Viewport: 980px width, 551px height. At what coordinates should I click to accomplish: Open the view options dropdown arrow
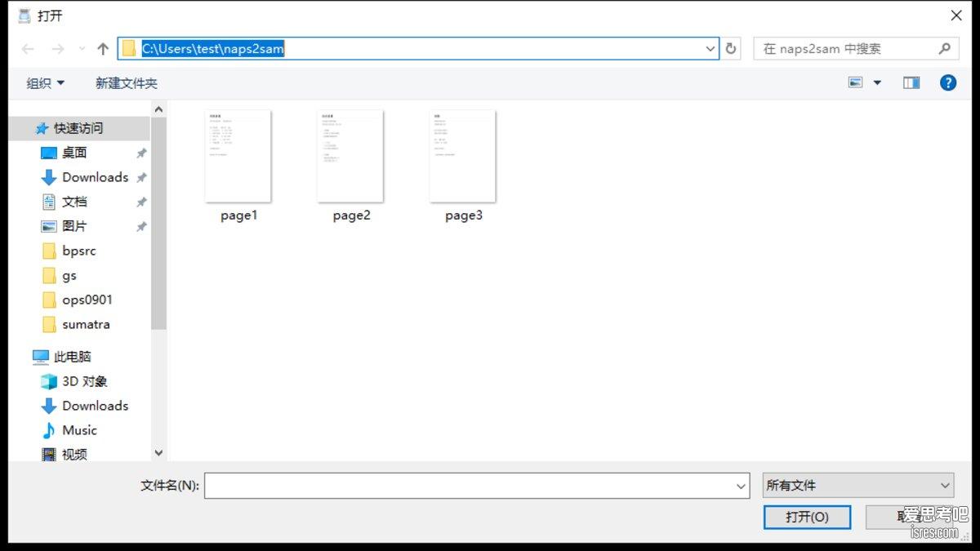pos(877,82)
